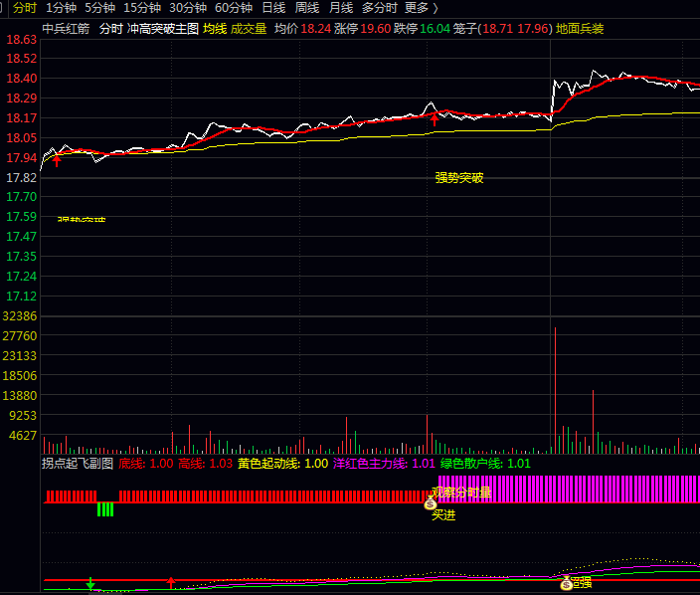Select the 5分钟 period tab

click(100, 8)
